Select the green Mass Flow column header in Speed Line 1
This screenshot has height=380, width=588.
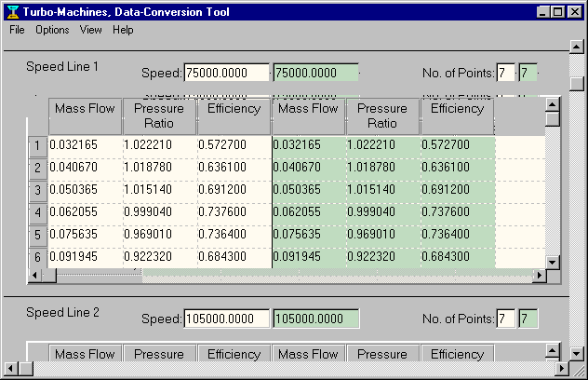[x=308, y=116]
